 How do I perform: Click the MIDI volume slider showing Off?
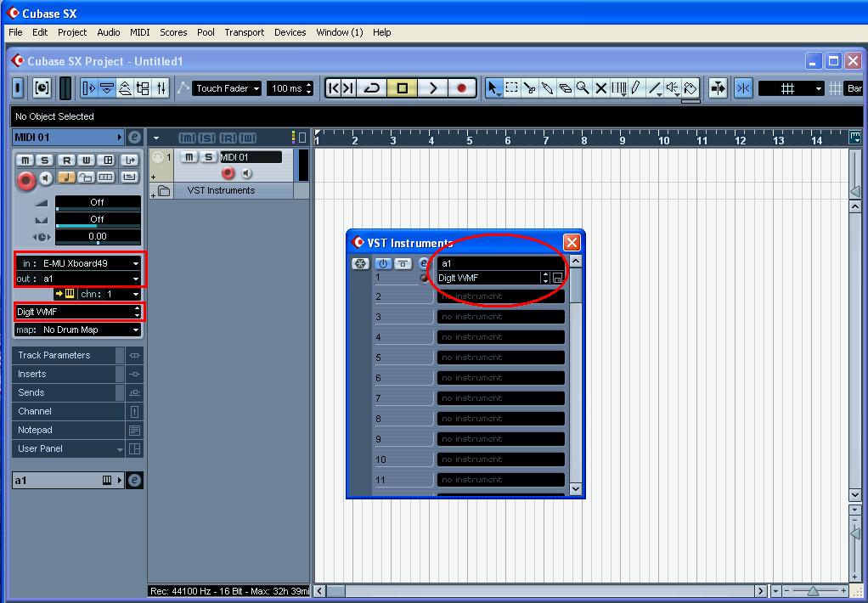click(98, 203)
